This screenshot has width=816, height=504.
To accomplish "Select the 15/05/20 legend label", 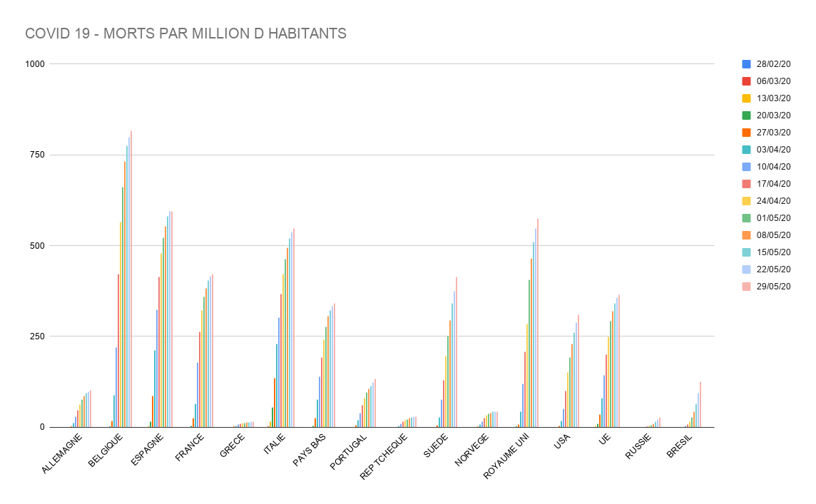I will pos(773,252).
